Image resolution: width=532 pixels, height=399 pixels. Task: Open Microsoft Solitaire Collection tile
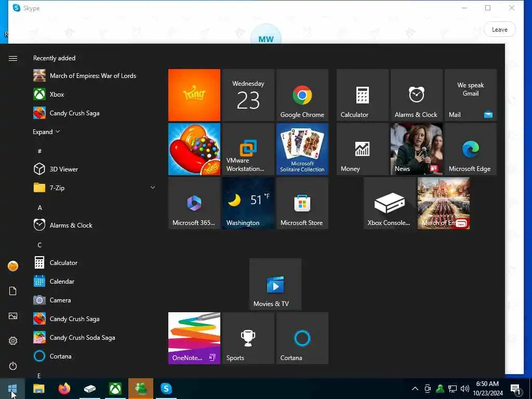click(302, 149)
